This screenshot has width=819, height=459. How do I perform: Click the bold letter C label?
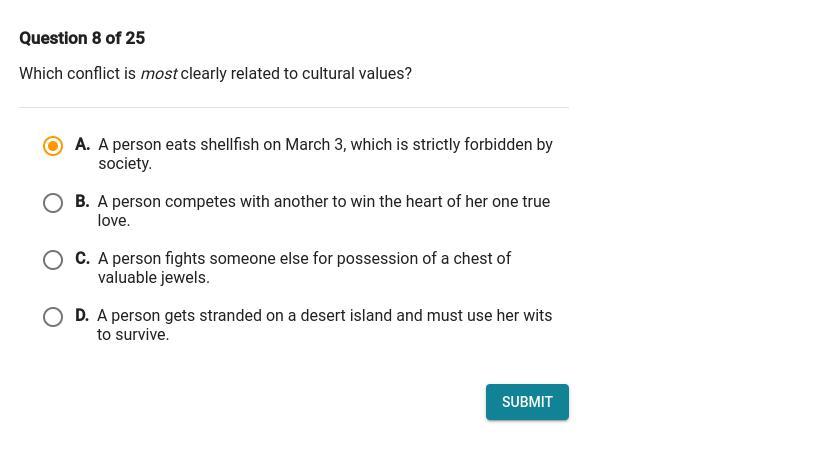82,259
